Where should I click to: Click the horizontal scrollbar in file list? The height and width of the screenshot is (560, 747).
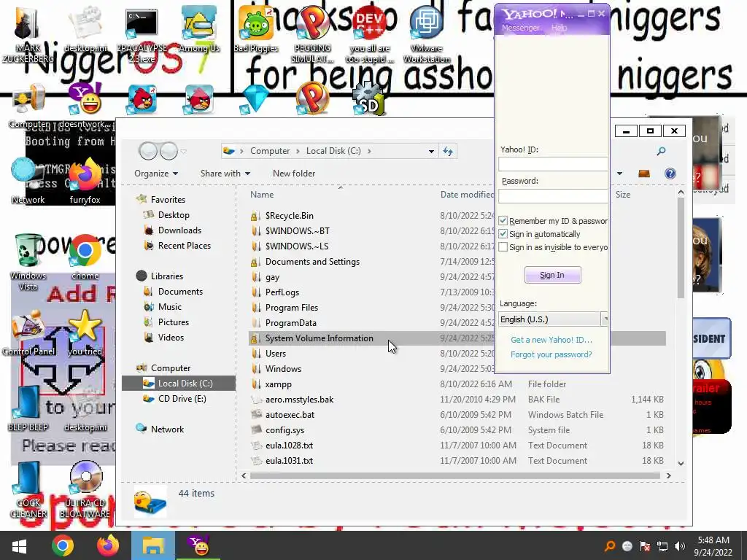click(x=454, y=475)
